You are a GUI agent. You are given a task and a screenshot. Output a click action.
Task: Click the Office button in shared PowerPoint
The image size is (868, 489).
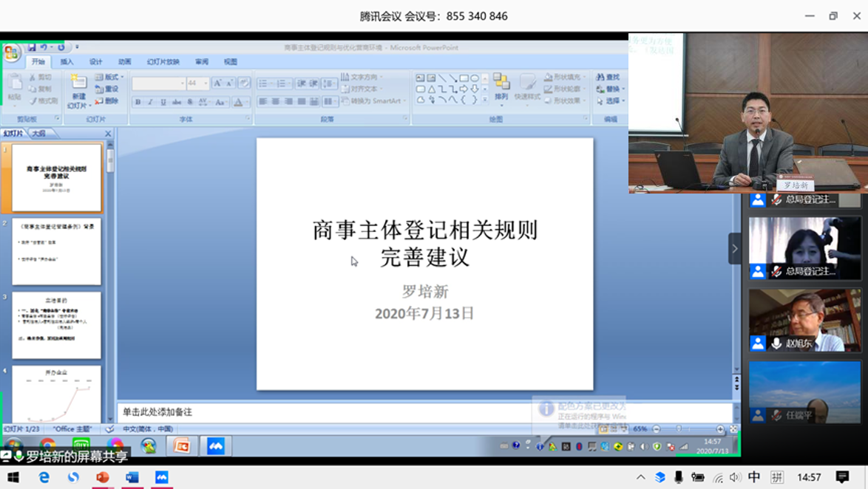pyautogui.click(x=12, y=52)
